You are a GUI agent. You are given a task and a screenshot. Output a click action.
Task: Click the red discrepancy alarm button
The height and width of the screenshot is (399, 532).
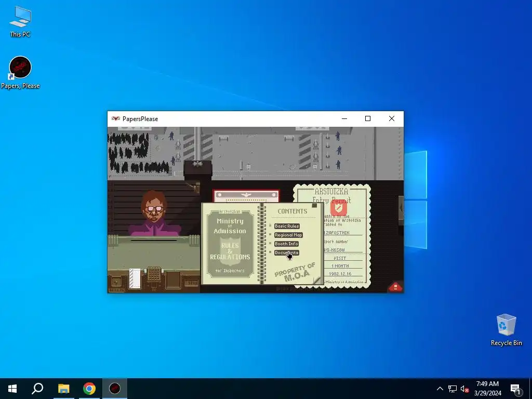[x=395, y=287]
